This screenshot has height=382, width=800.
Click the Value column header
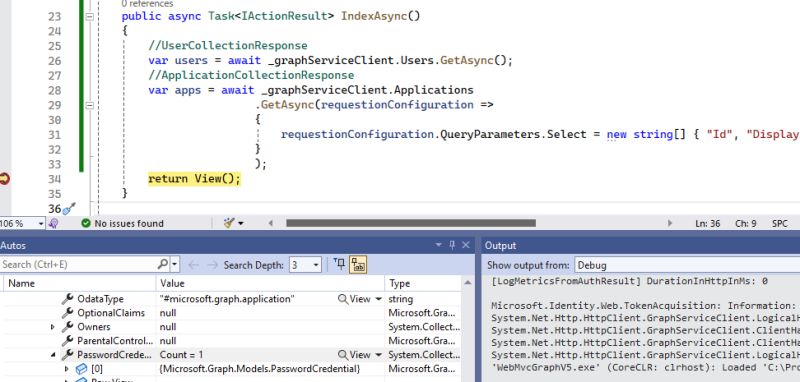[x=270, y=284]
